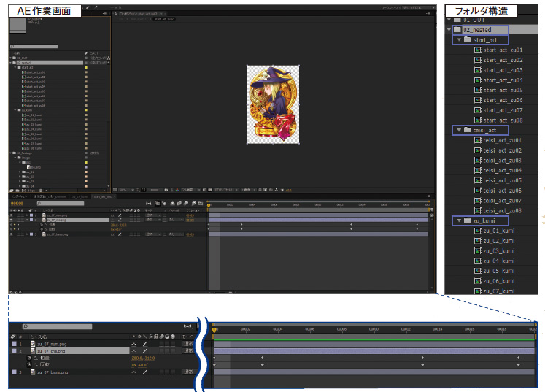Click current timecode 00000 in AE timeline
This screenshot has width=545, height=392.
17,204
